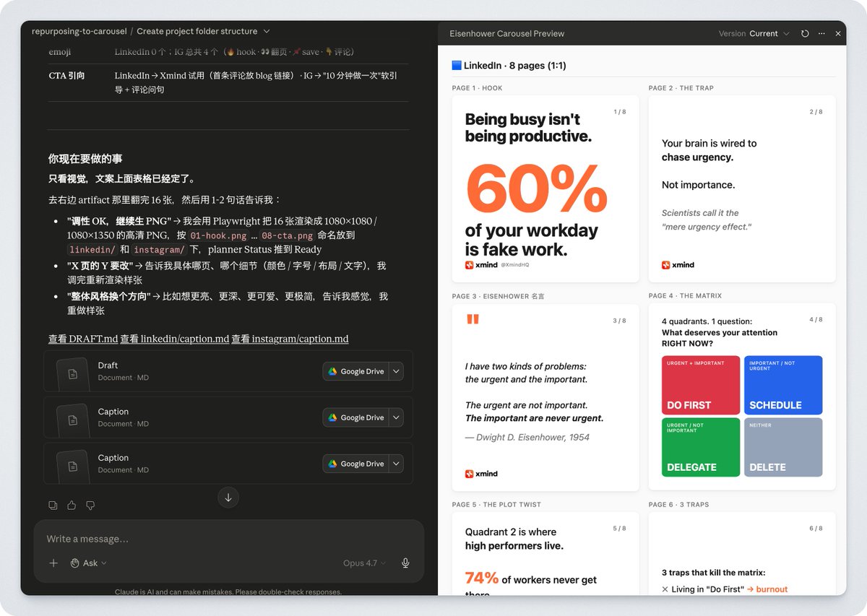Image resolution: width=867 pixels, height=616 pixels.
Task: Jump to bottom with the down arrow button
Action: tap(228, 498)
